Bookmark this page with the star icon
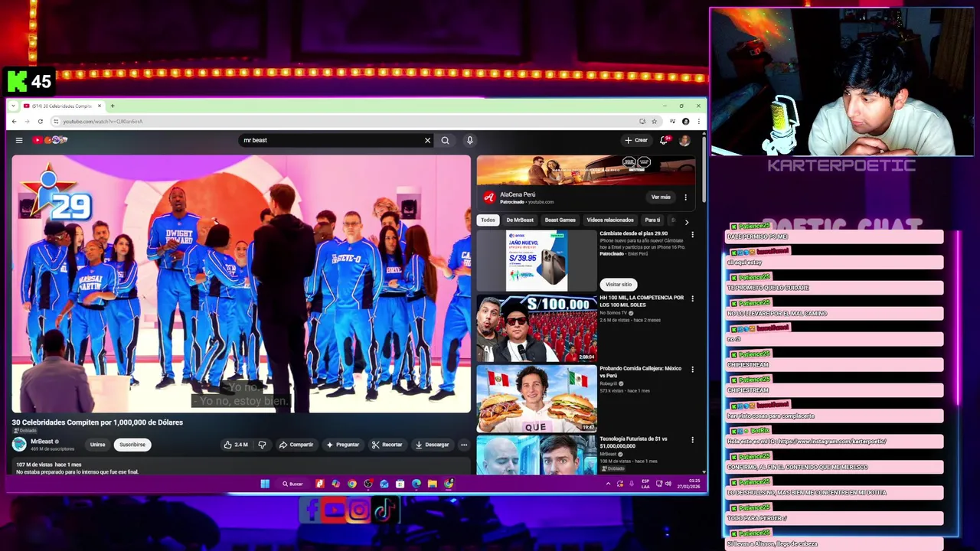 [654, 121]
